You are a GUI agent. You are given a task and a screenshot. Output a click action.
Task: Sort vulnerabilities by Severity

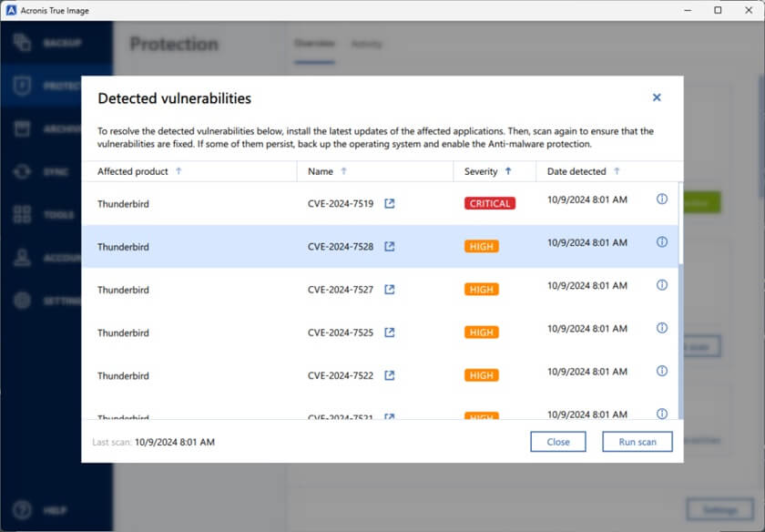[x=508, y=171]
